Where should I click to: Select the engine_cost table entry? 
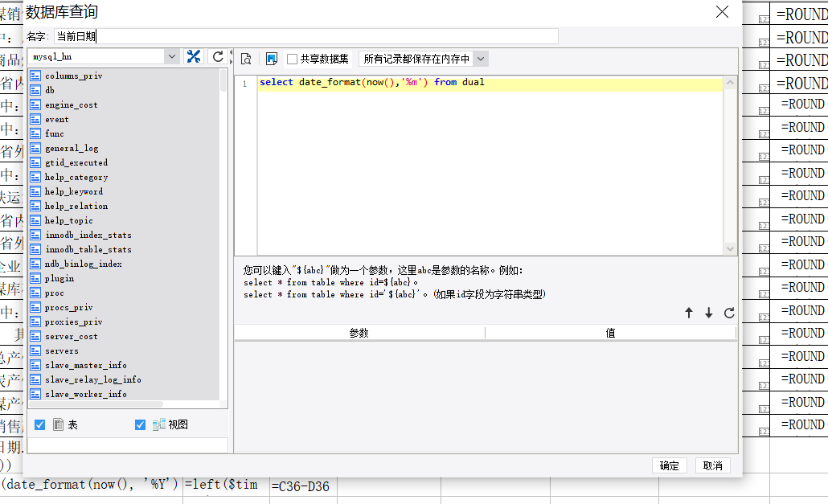(71, 104)
